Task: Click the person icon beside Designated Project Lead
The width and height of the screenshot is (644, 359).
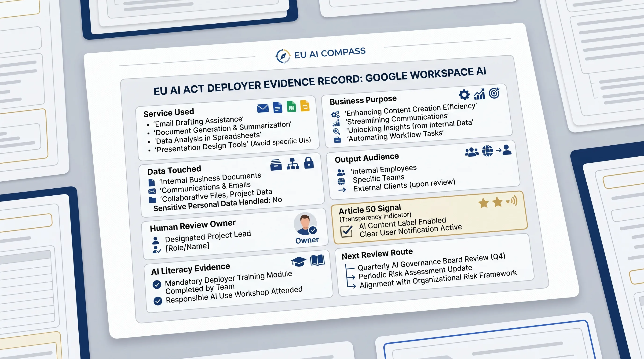Action: click(x=155, y=241)
